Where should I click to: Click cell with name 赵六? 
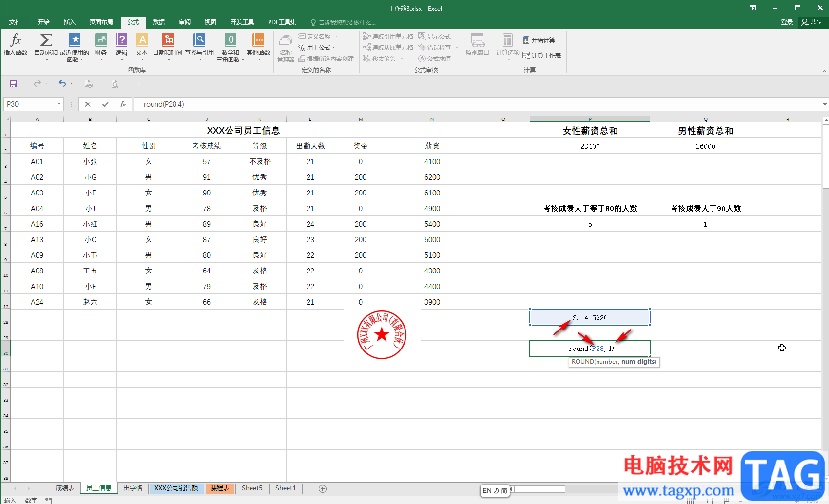(x=90, y=302)
